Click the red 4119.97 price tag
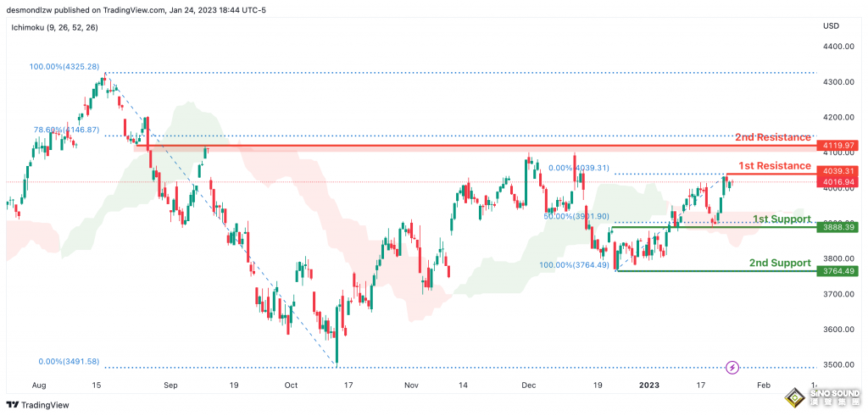Screen dimensions: 868x416 click(837, 146)
